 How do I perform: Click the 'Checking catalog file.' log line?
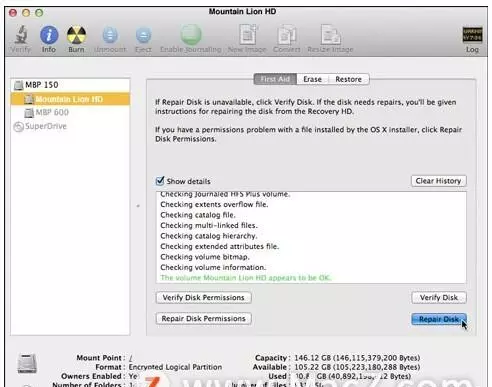(x=198, y=215)
